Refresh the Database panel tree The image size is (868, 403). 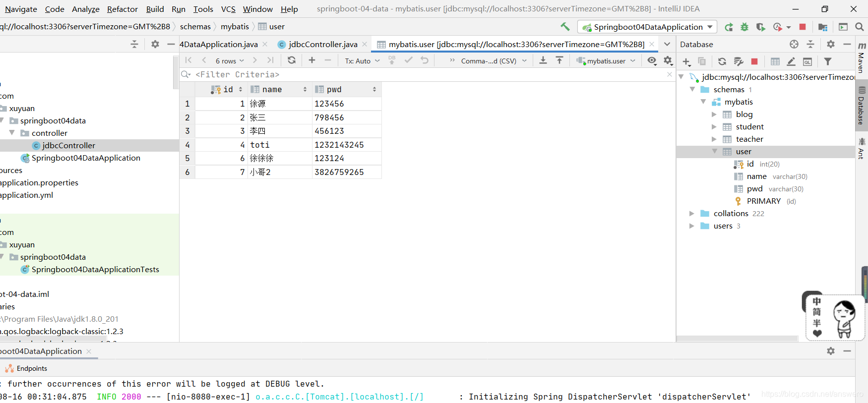click(722, 61)
